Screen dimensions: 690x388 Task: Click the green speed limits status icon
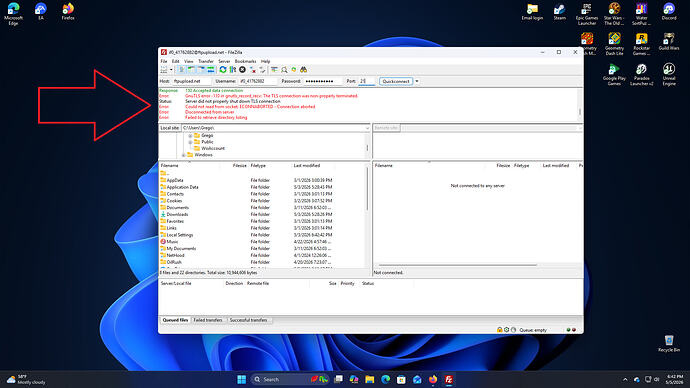(506, 330)
